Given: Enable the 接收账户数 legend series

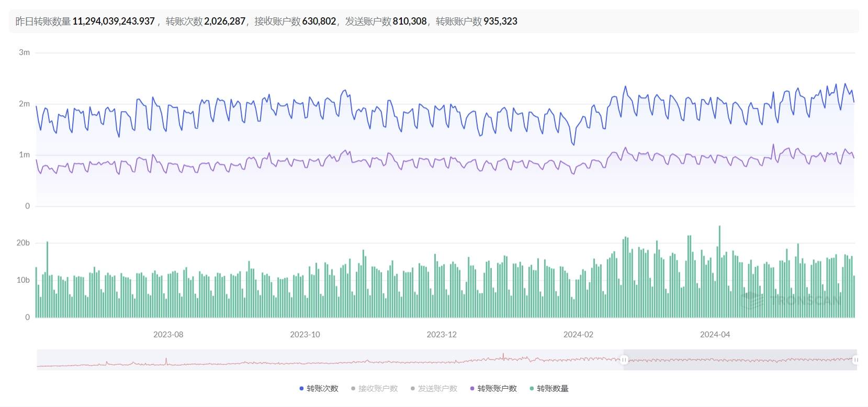Looking at the screenshot, I should tap(374, 389).
